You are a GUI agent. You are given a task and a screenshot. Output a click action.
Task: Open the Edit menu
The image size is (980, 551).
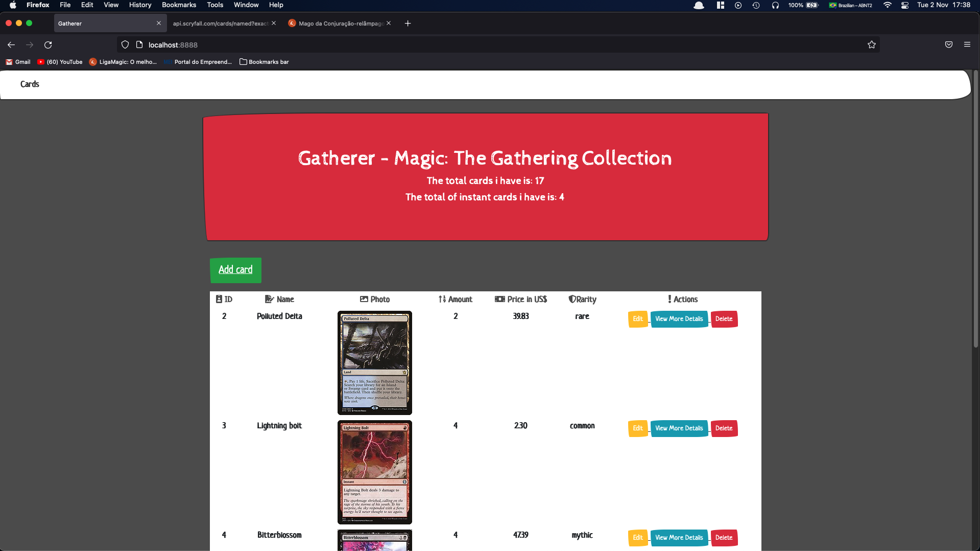87,5
